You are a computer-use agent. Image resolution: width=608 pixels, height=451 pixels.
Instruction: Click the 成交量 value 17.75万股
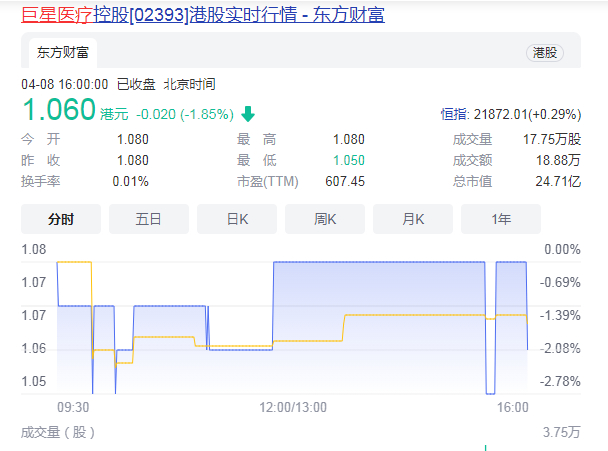(552, 139)
